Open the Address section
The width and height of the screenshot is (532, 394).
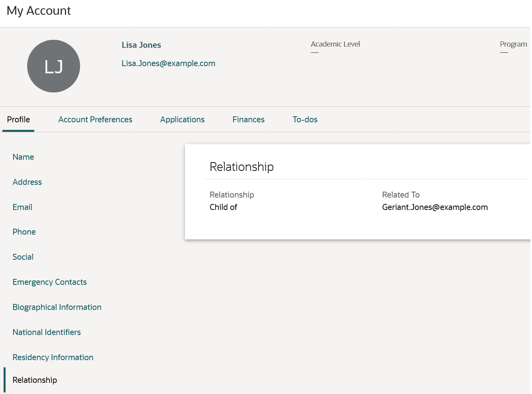tap(27, 182)
